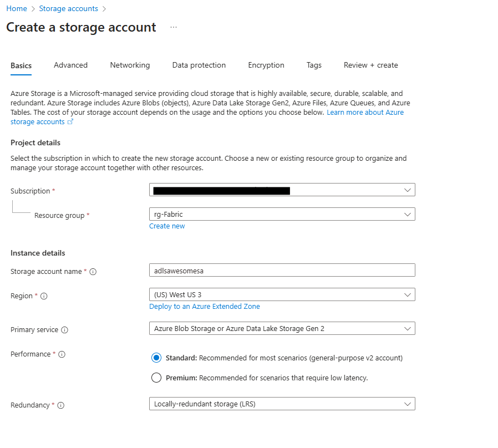Open the Encryption tab
The width and height of the screenshot is (498, 448).
click(266, 65)
